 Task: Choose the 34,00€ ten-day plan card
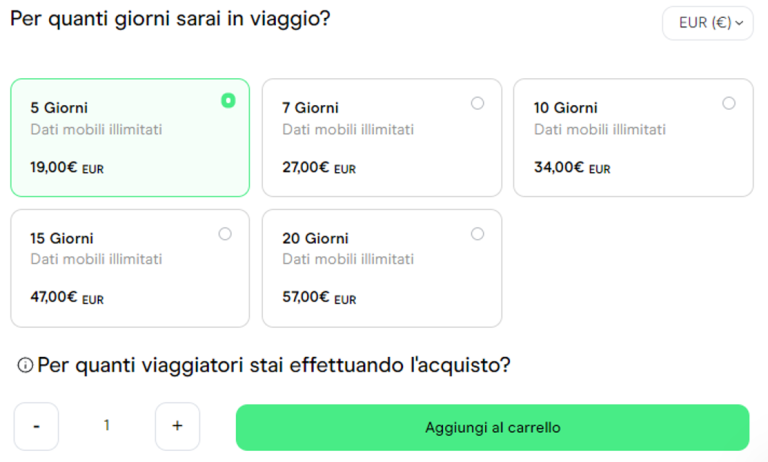[x=633, y=138]
